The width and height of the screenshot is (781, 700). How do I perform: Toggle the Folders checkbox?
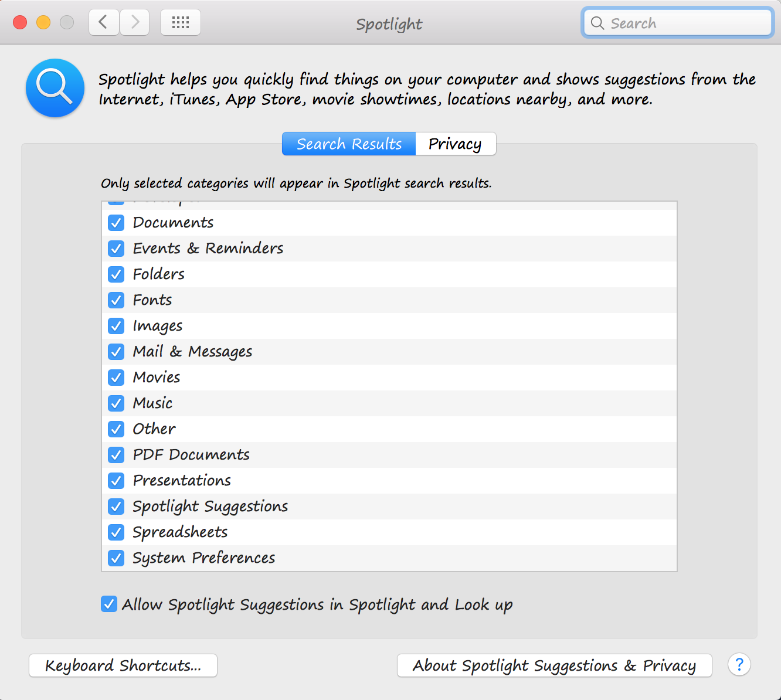point(116,274)
